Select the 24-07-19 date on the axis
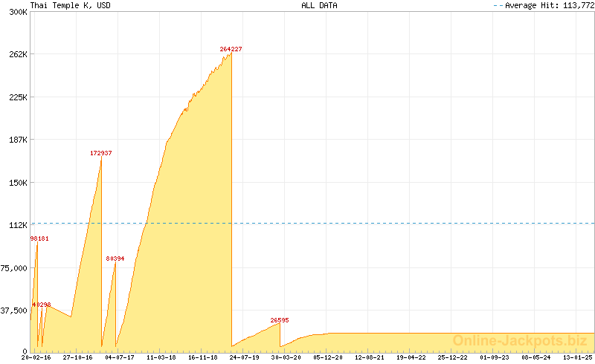Viewport: 595px width, 364px height. pyautogui.click(x=244, y=357)
